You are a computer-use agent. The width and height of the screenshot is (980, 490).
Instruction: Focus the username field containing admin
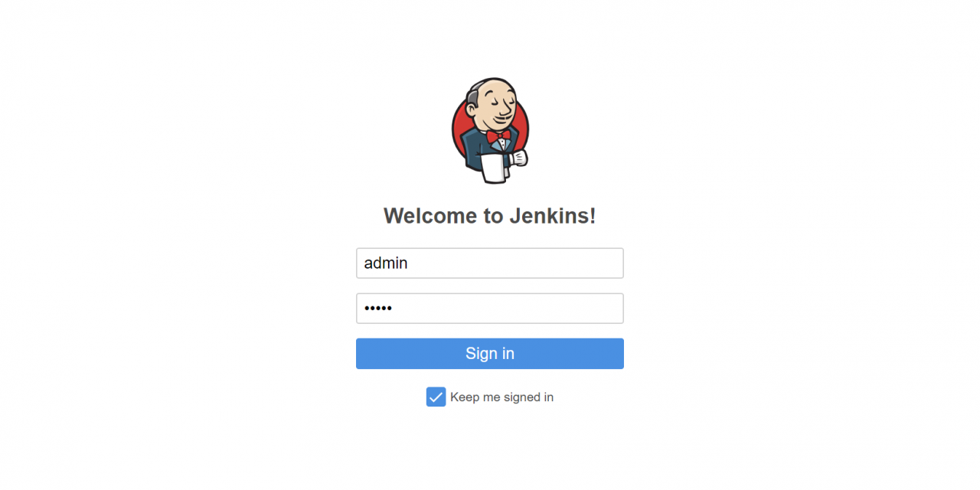(490, 263)
